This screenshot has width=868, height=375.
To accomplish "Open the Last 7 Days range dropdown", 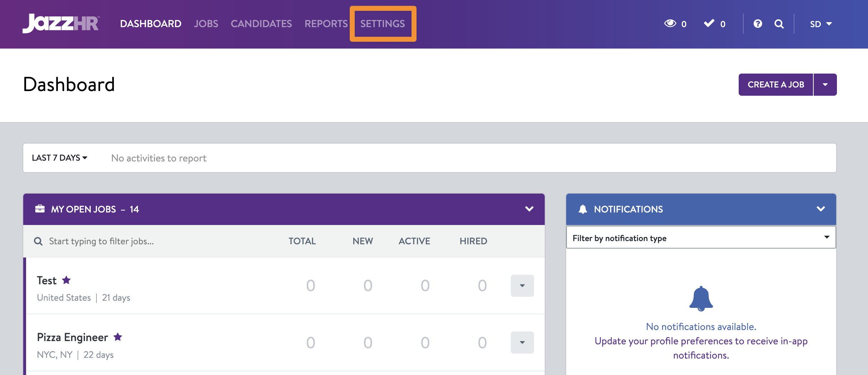I will click(60, 158).
